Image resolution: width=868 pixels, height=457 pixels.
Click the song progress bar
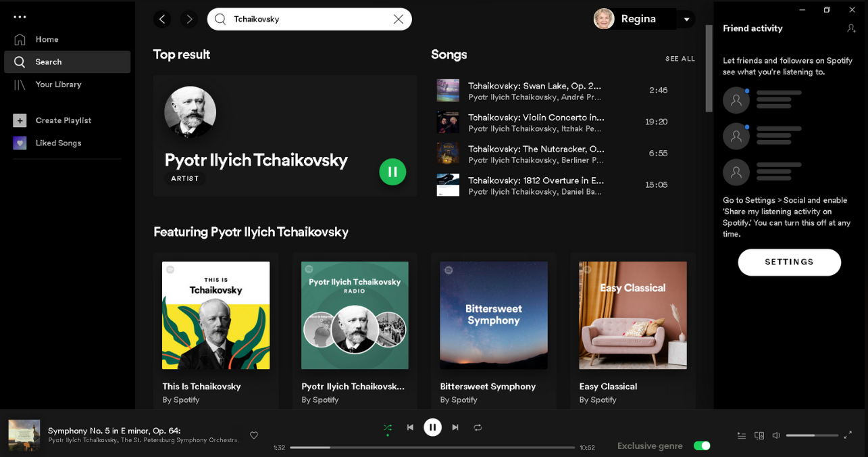(432, 448)
